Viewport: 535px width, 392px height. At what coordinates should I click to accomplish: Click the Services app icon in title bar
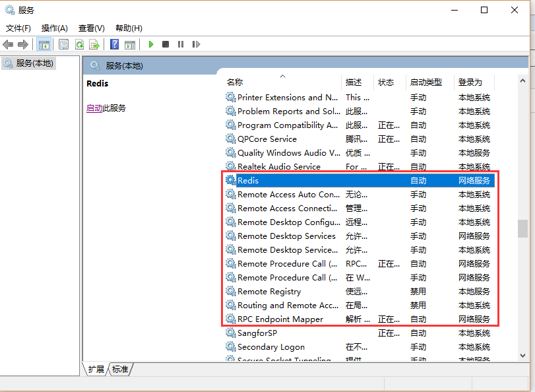click(x=9, y=11)
